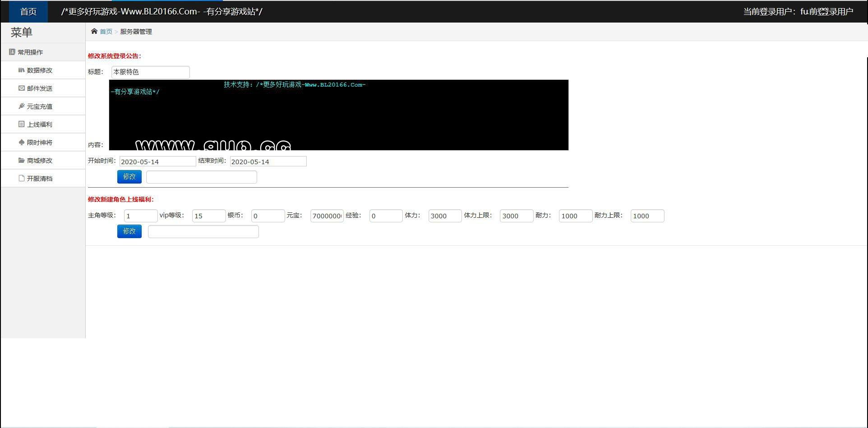Click the home icon in breadcrumb

pos(94,31)
